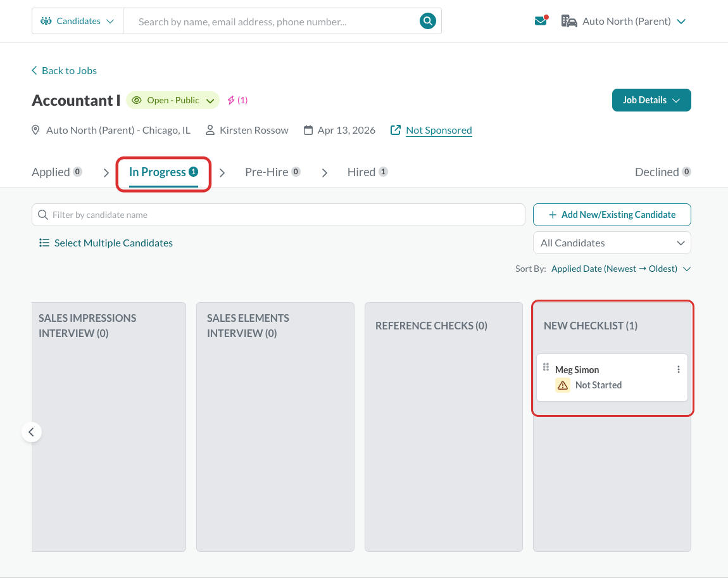Viewport: 728px width, 586px height.
Task: Open the Open - Public status dropdown
Action: 173,100
